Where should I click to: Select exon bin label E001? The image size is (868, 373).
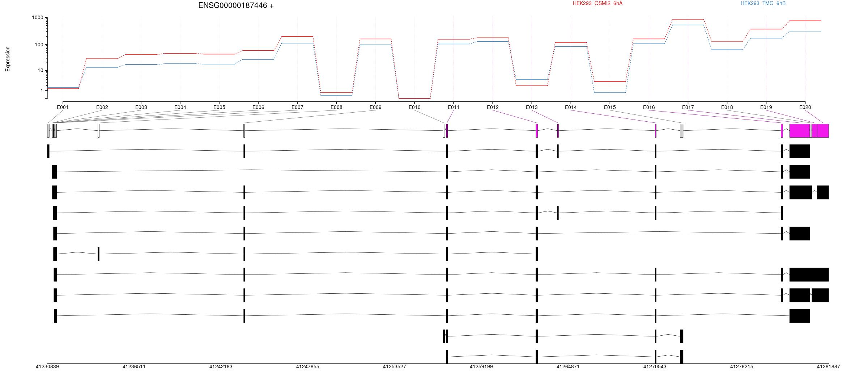pos(63,107)
